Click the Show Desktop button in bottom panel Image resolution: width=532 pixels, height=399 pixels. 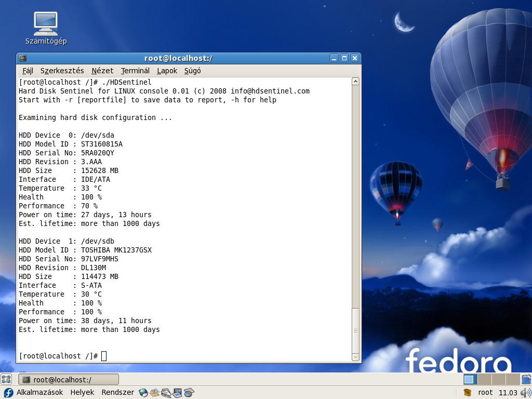[6, 379]
